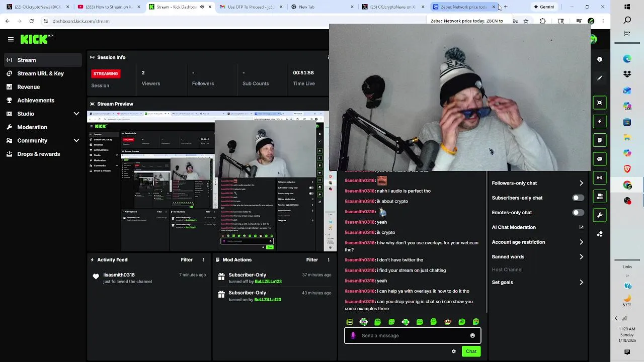Click the pencil edit icon in right sidebar
Screen dimensions: 644x362
pyautogui.click(x=600, y=78)
